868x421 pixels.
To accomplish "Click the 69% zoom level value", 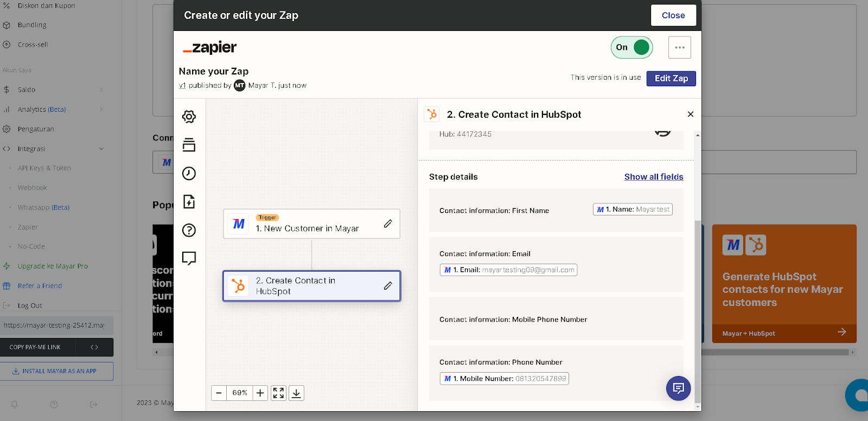I will (240, 393).
